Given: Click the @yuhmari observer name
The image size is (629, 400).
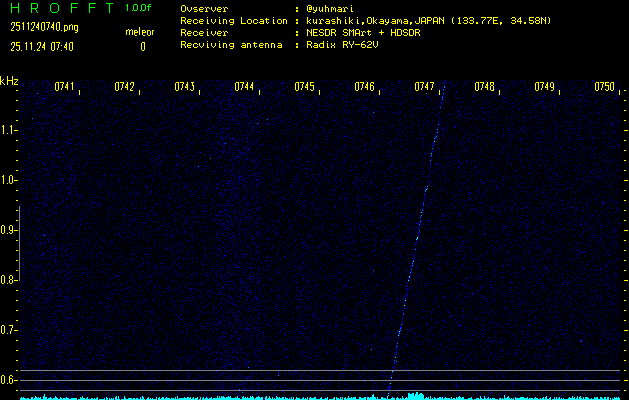Looking at the screenshot, I should point(332,8).
